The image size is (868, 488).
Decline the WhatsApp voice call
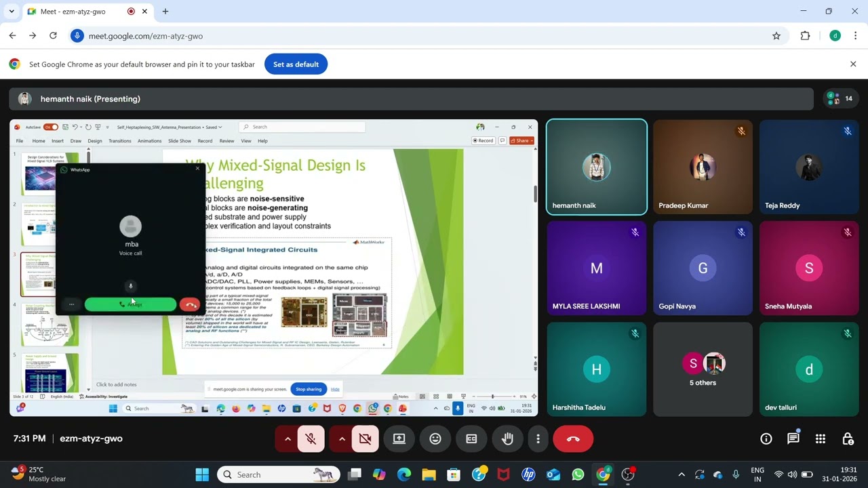point(190,304)
